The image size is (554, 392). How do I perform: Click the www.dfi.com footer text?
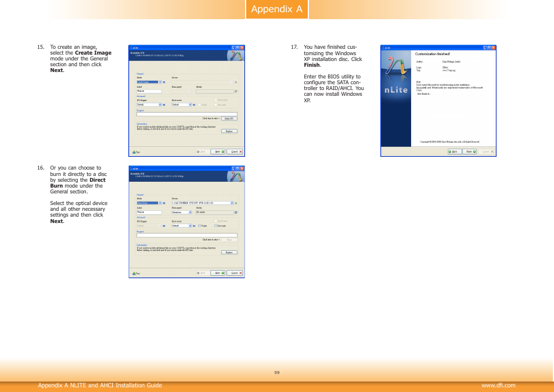click(x=498, y=385)
